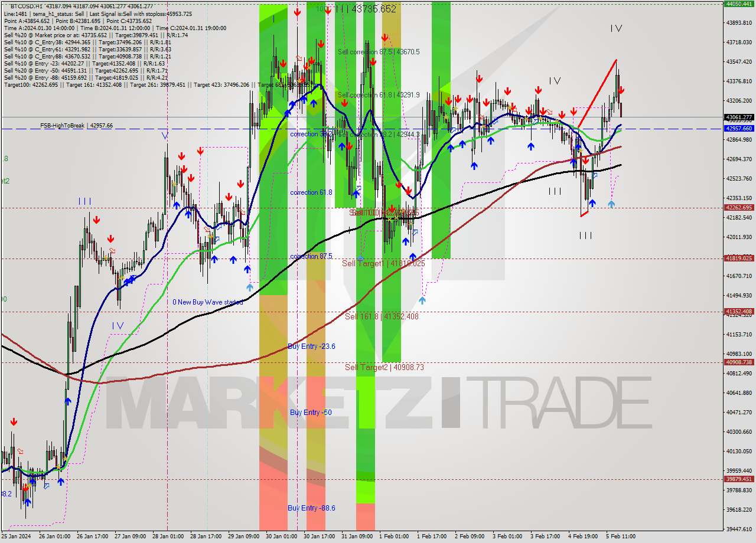
Task: Click the blue 'V' wave label
Action: [x=165, y=135]
